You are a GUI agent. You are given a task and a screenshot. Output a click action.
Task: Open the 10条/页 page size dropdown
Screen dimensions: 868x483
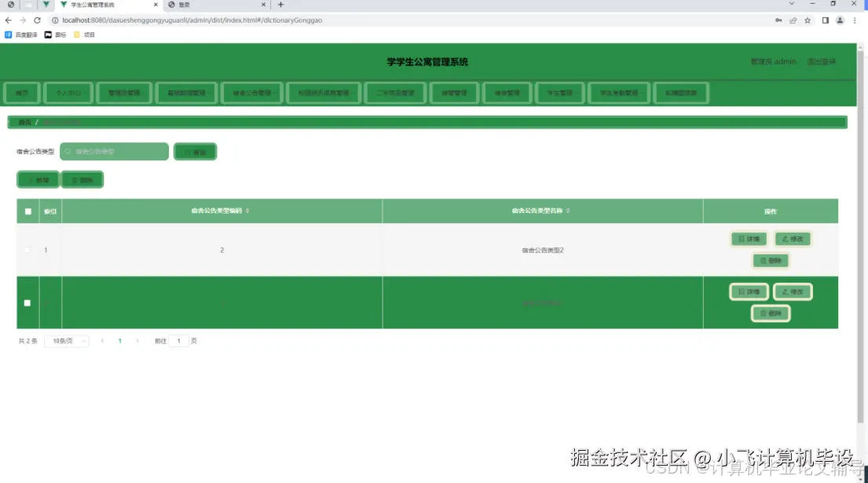tap(67, 342)
